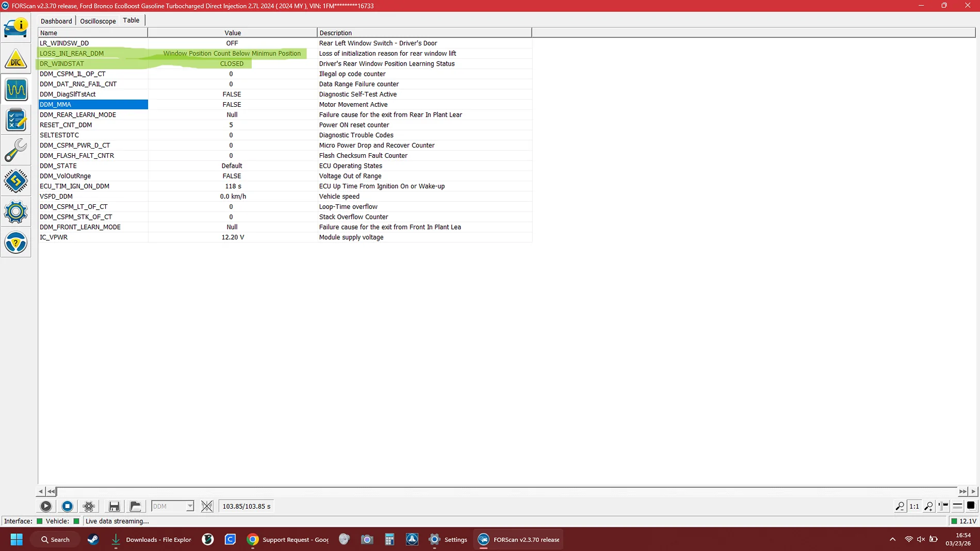The height and width of the screenshot is (551, 980).
Task: Select the DDM_DAT_RNG_FAIL_CNT row
Action: [285, 84]
